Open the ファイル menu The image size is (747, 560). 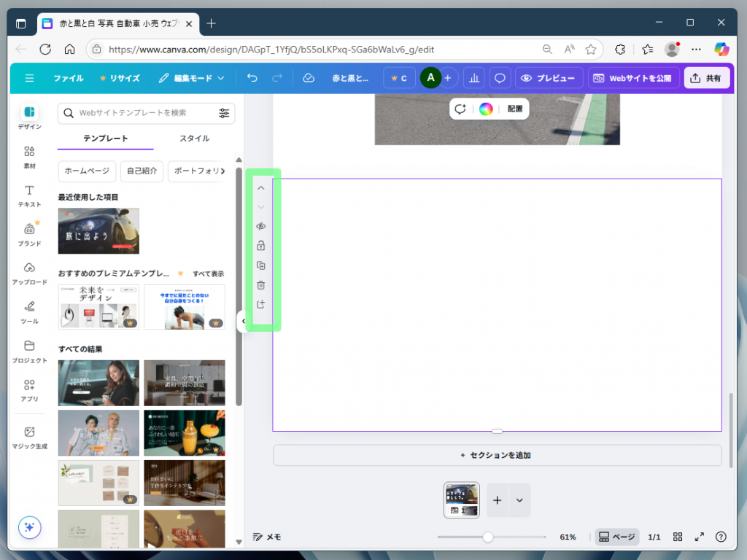[68, 78]
